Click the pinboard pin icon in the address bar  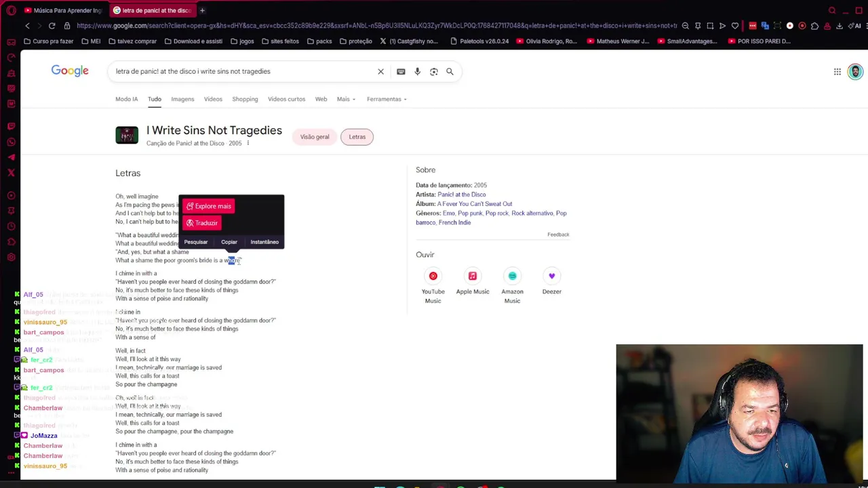click(x=698, y=26)
